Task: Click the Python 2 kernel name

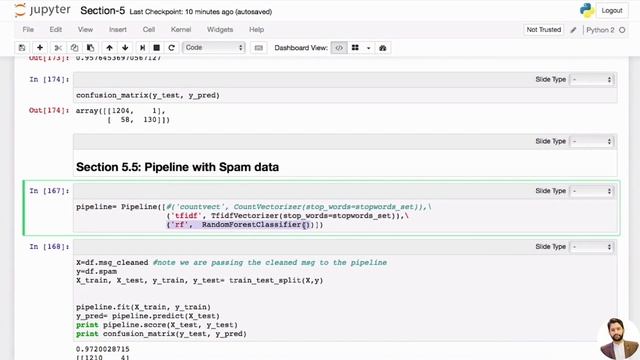Action: [600, 30]
